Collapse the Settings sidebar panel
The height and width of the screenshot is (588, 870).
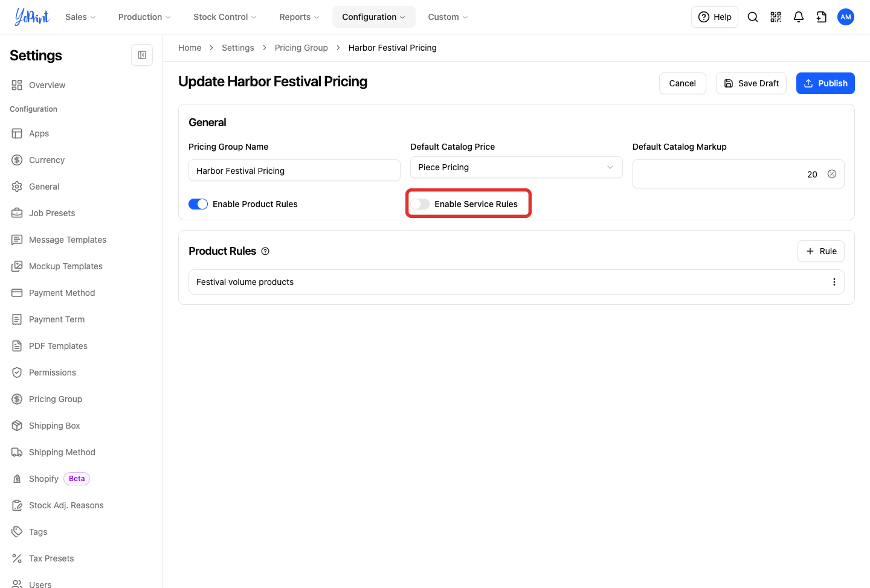(x=142, y=55)
